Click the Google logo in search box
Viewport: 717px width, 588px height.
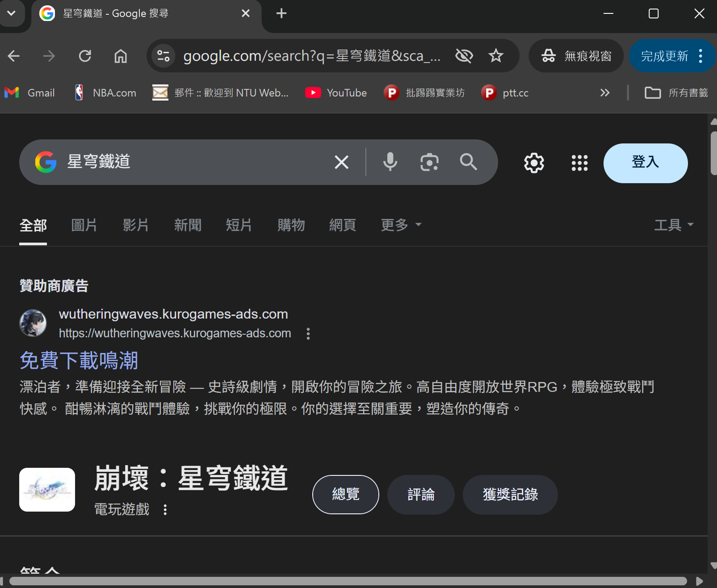(46, 162)
